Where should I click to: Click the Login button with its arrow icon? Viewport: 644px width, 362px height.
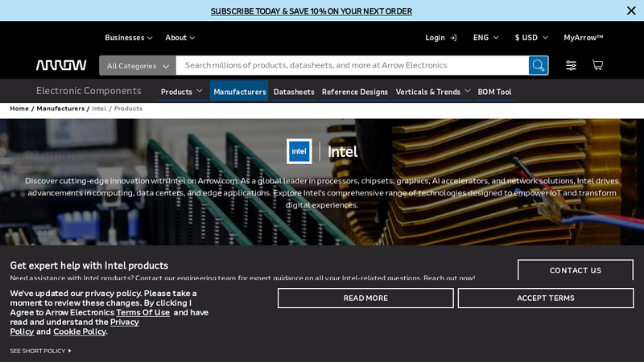coord(440,38)
